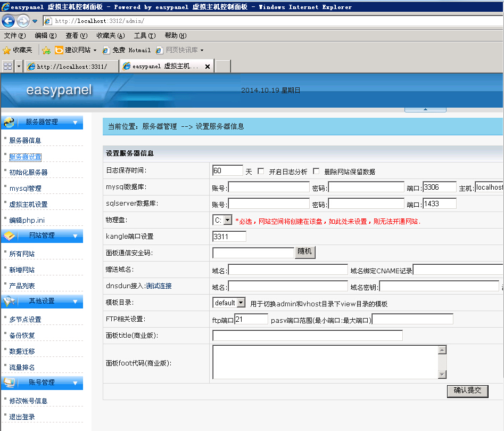The width and height of the screenshot is (504, 431).
Task: Click the kangle端口设置 input field
Action: [x=229, y=237]
